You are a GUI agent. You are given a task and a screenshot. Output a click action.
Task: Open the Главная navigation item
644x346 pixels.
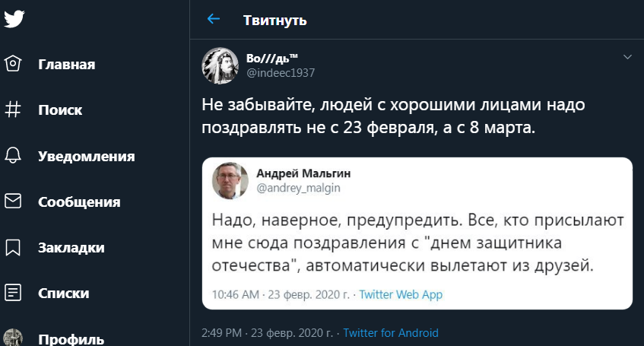(67, 65)
